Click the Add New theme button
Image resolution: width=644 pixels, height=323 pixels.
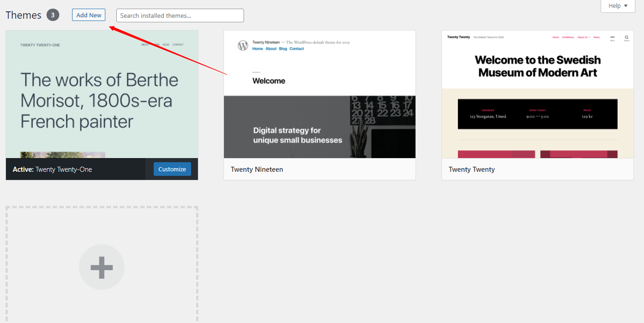[88, 15]
